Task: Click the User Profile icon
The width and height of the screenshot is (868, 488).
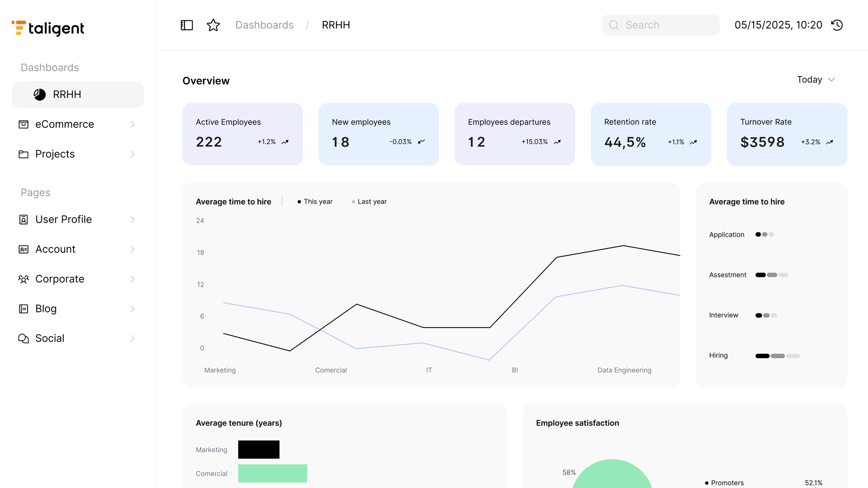Action: (x=23, y=220)
